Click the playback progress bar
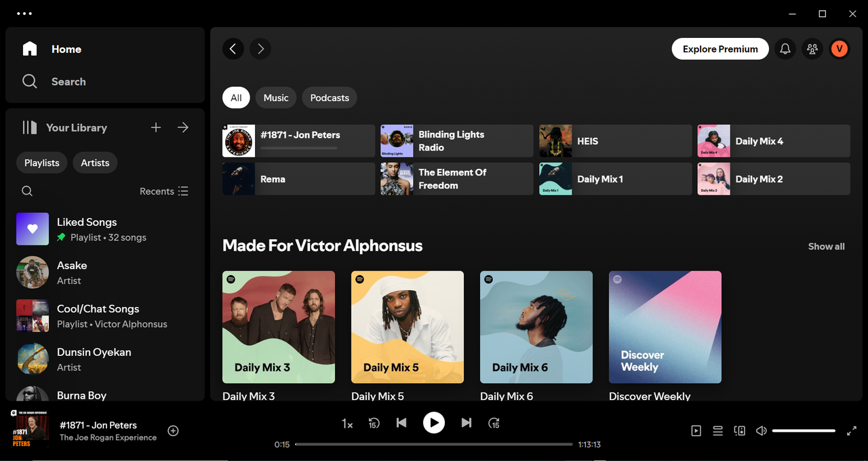This screenshot has width=868, height=461. point(434,445)
